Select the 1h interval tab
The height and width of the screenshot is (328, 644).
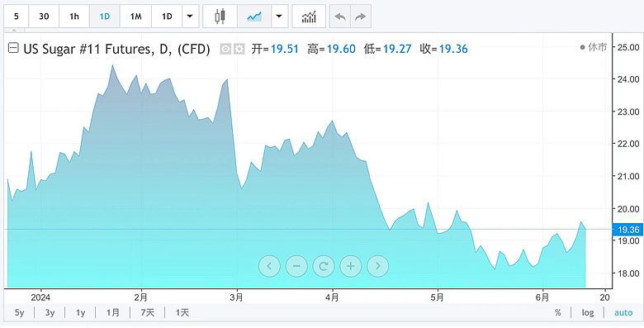point(74,17)
